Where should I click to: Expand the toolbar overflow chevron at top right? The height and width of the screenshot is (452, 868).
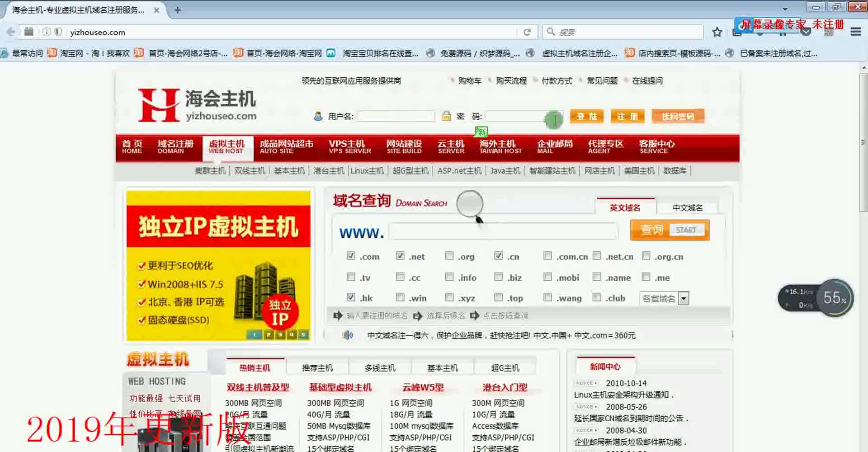tap(806, 32)
